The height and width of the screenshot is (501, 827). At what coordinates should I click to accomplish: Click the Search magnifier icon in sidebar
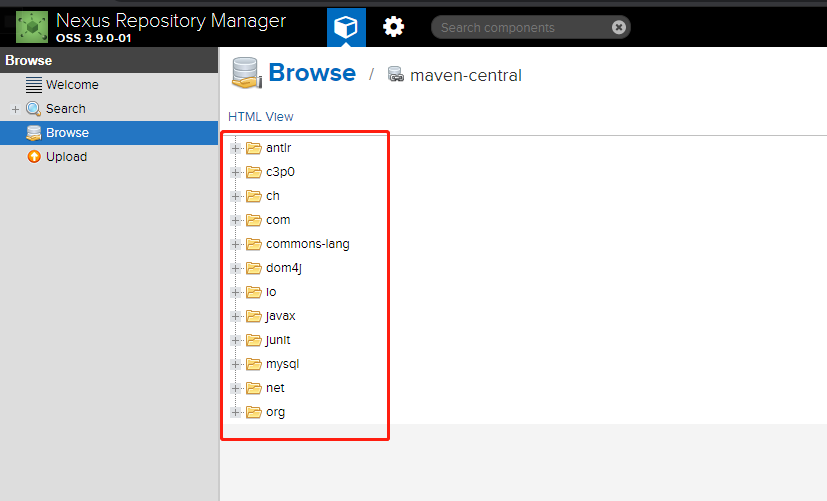[x=34, y=109]
